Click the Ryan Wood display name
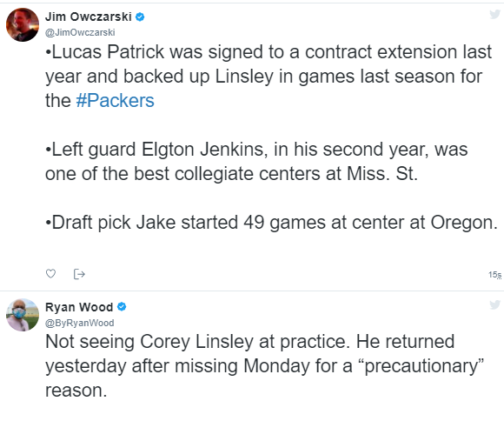504x421 pixels. pos(79,307)
